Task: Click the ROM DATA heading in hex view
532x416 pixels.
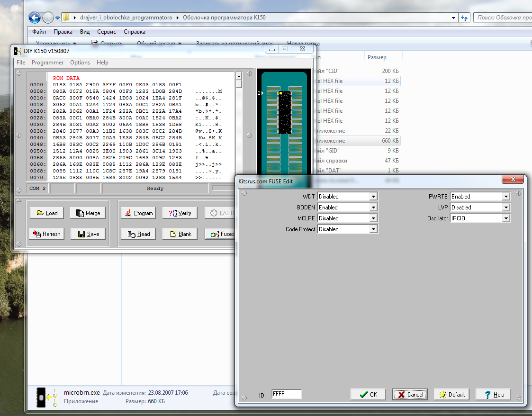Action: click(x=66, y=78)
